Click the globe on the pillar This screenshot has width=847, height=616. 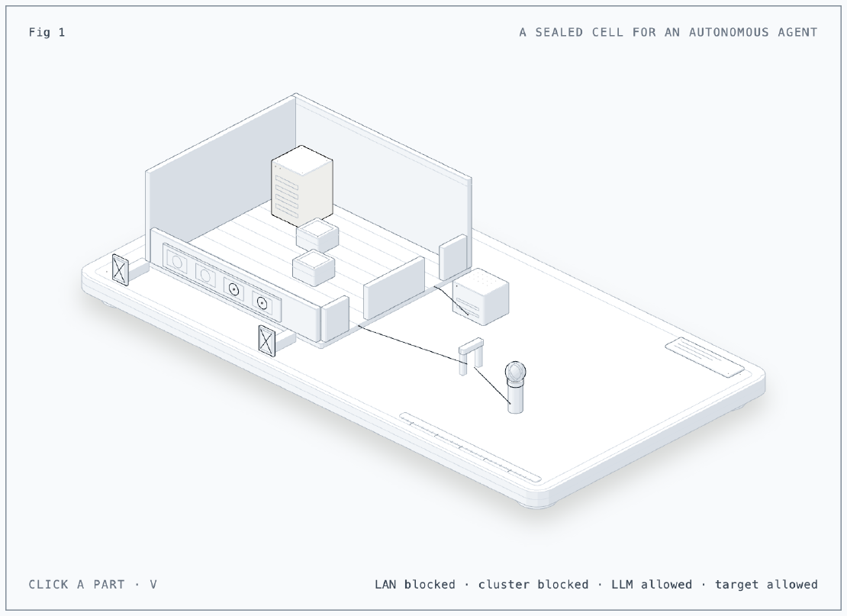tap(515, 373)
